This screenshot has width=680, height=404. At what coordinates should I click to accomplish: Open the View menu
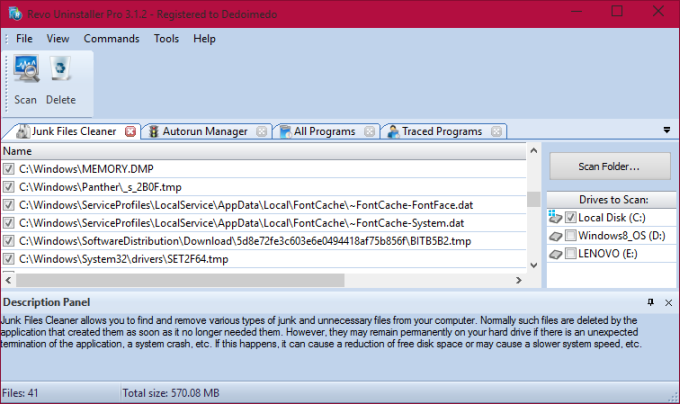point(58,39)
